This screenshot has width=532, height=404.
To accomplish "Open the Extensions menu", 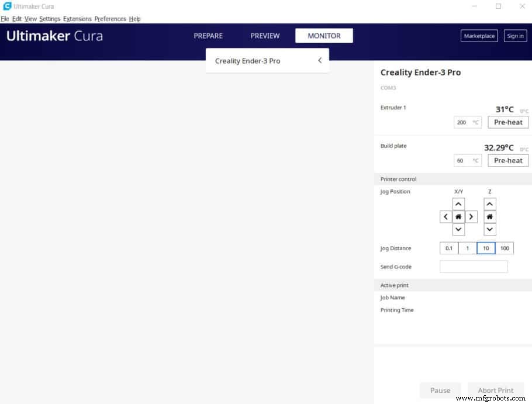I will tap(77, 19).
